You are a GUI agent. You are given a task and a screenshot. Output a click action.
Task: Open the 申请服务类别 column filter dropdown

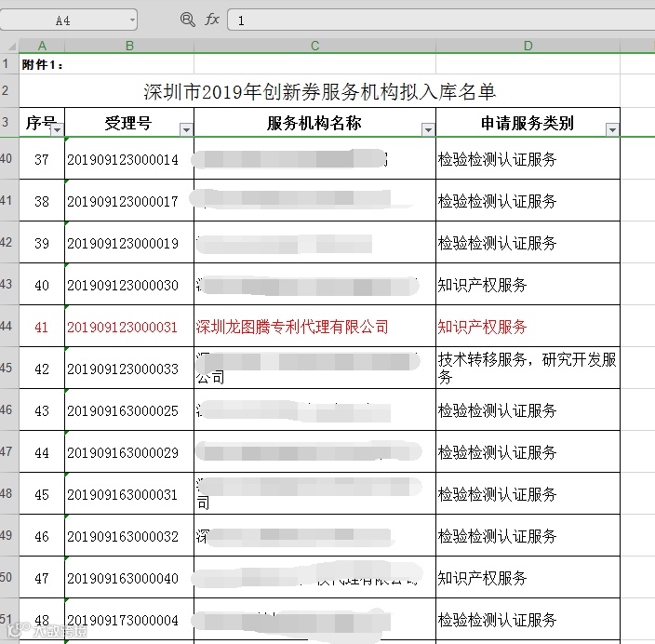[612, 130]
